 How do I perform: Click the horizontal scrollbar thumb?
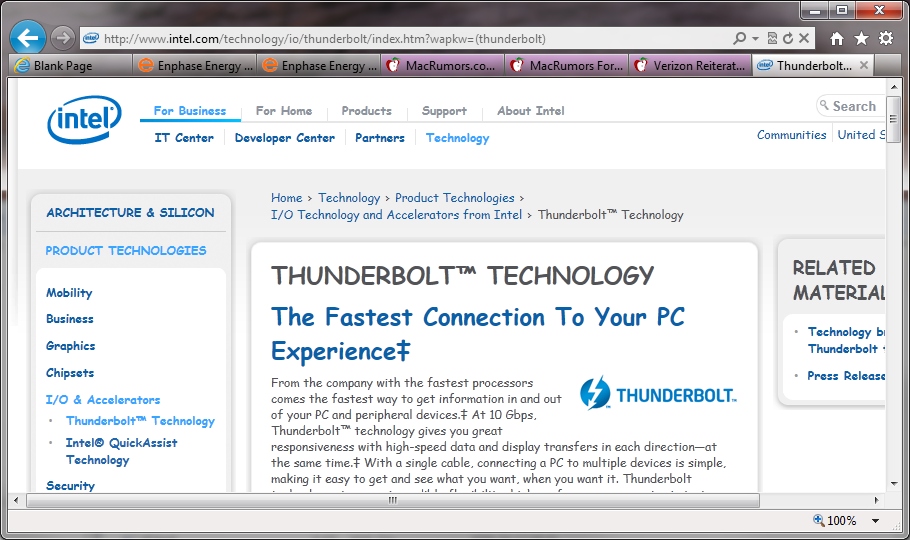(x=393, y=500)
